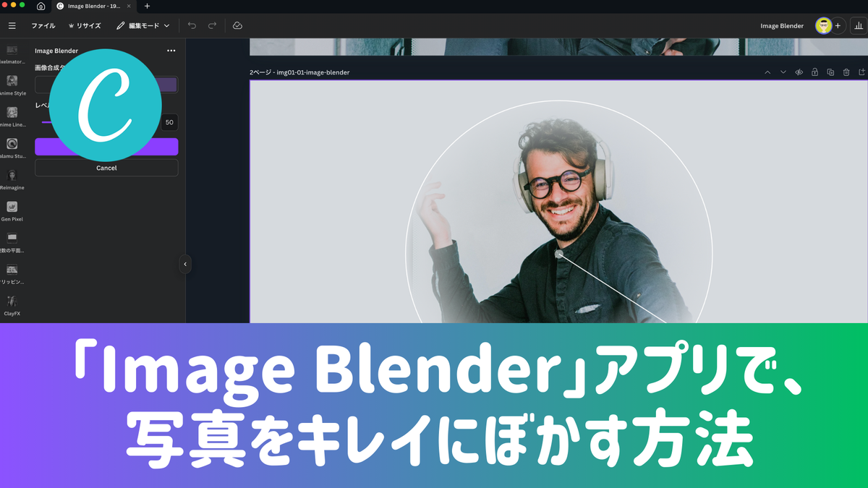868x488 pixels.
Task: Move page 2 up
Action: click(x=767, y=72)
